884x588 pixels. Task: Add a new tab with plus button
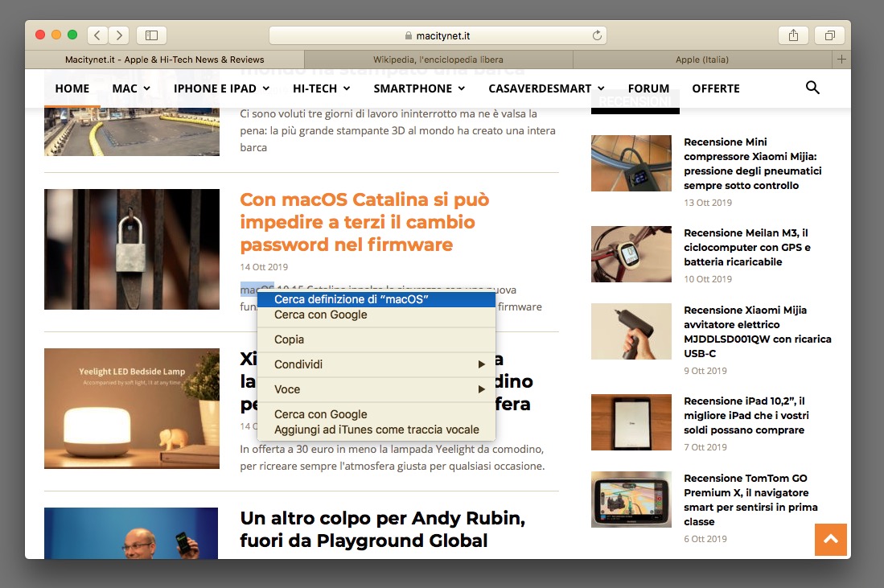pyautogui.click(x=841, y=60)
